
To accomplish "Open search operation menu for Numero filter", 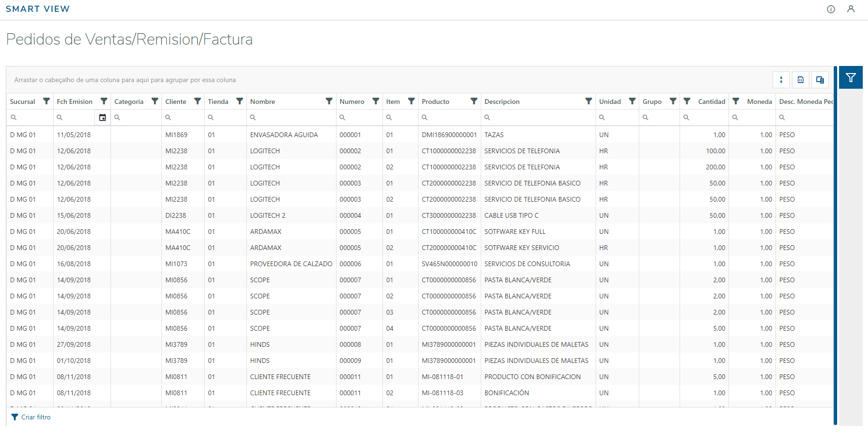I will pos(342,118).
